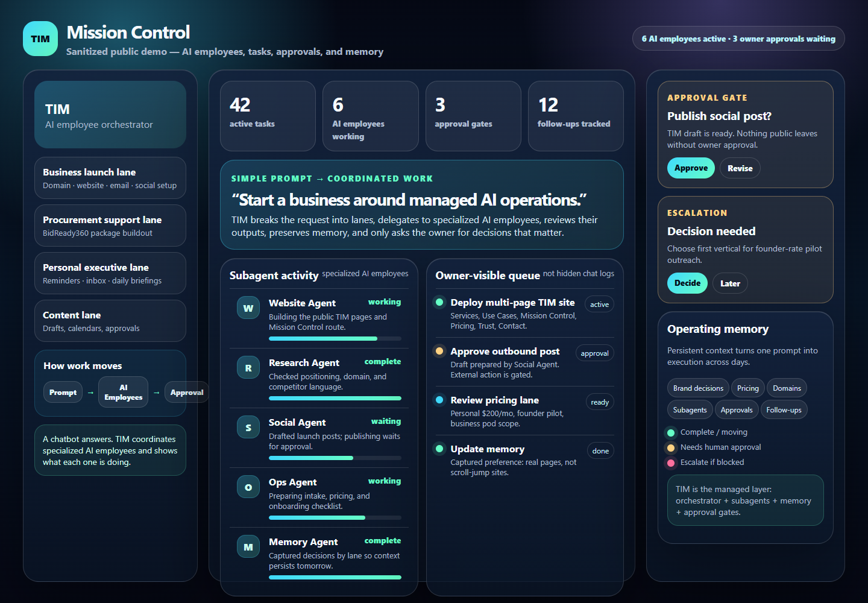This screenshot has height=603, width=868.
Task: Click Social Agent waiting status
Action: (386, 421)
